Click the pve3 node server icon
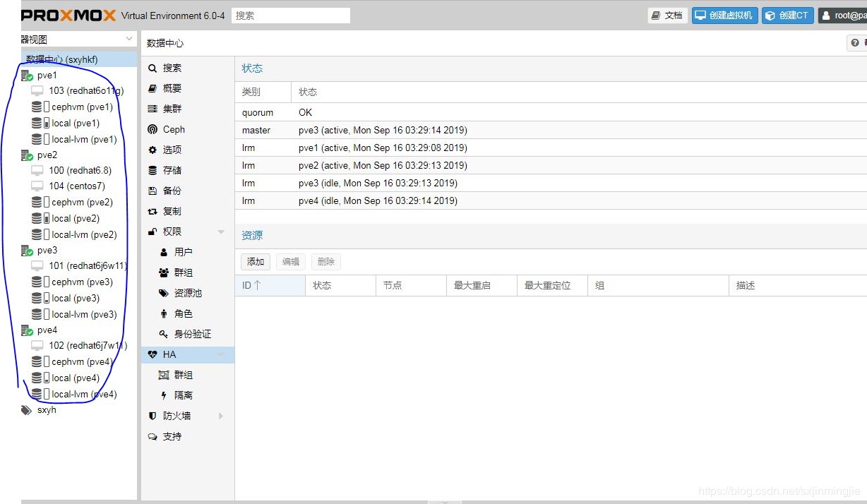The image size is (867, 504). pyautogui.click(x=28, y=251)
